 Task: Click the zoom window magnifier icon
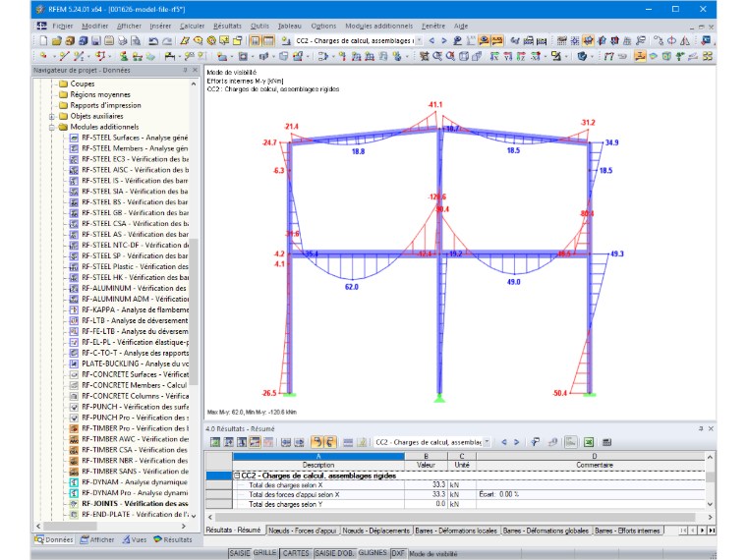pos(436,56)
